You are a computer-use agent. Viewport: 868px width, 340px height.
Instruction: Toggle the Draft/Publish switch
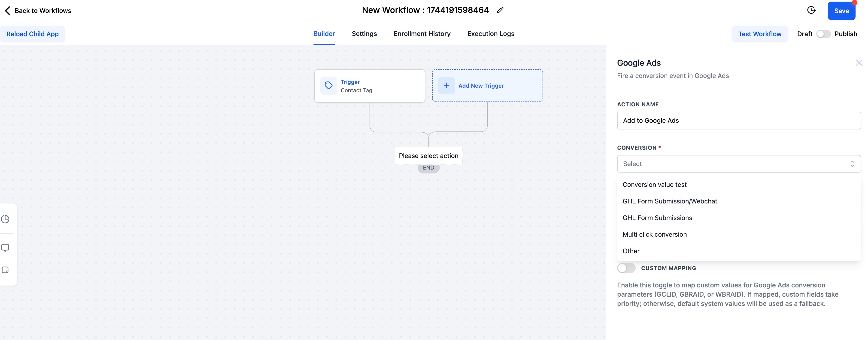(x=823, y=34)
